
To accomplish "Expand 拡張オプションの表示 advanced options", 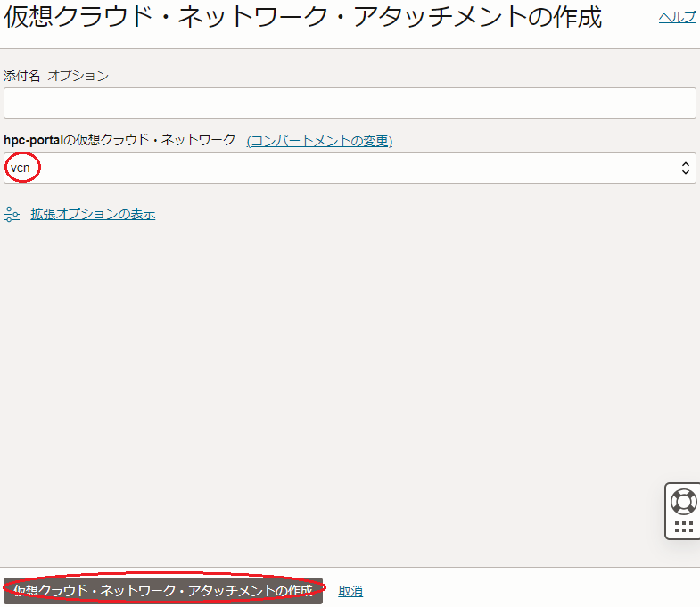I will 93,214.
